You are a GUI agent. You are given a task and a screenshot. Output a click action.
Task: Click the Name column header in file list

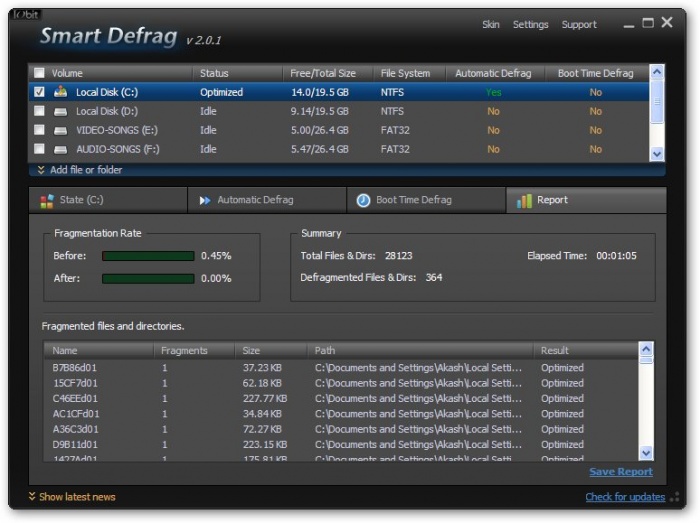pyautogui.click(x=99, y=351)
